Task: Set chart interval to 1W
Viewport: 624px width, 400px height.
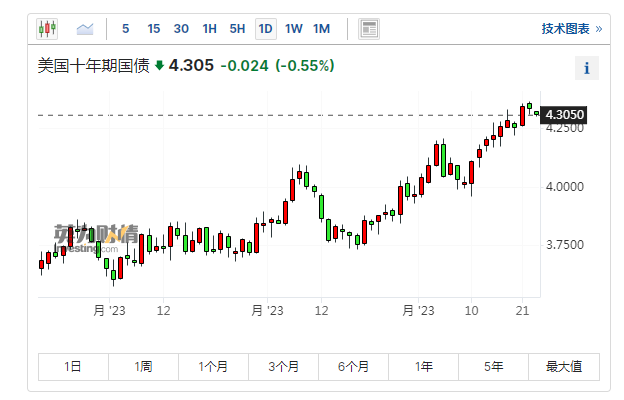Action: pos(293,28)
